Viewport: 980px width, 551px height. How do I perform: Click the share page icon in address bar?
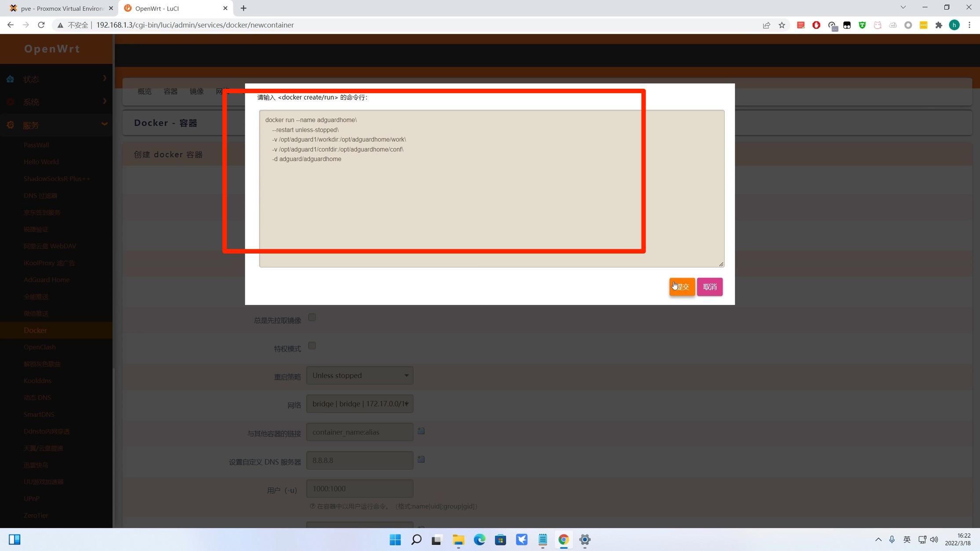[766, 25]
